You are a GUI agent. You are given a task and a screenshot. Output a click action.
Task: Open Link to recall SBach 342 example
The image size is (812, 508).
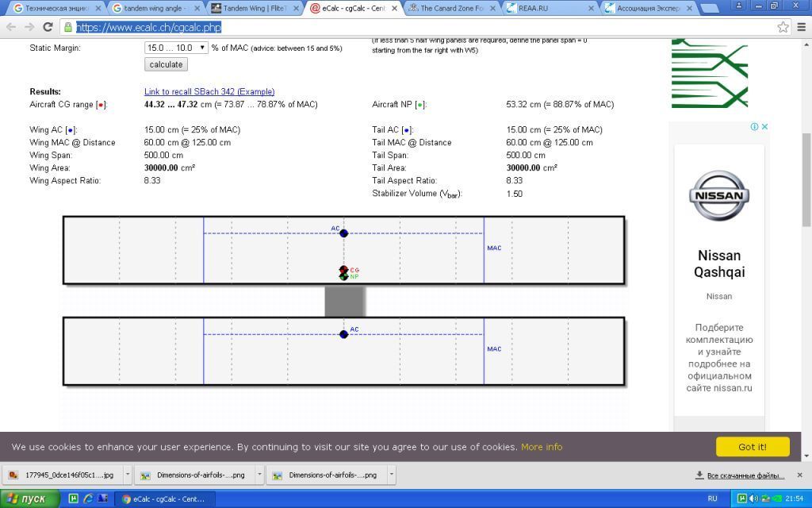(x=209, y=92)
